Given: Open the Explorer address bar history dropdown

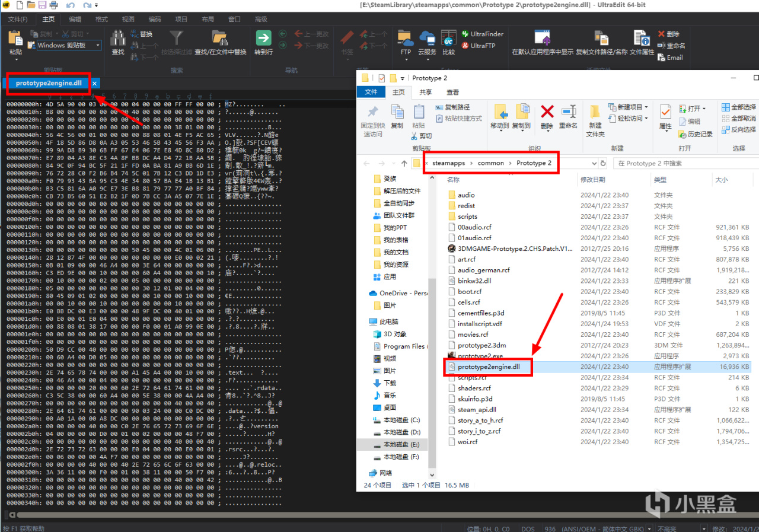Looking at the screenshot, I should tap(594, 163).
